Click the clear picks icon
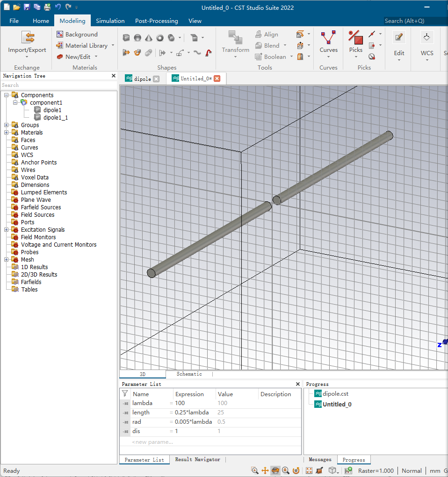This screenshot has width=448, height=477. (372, 57)
